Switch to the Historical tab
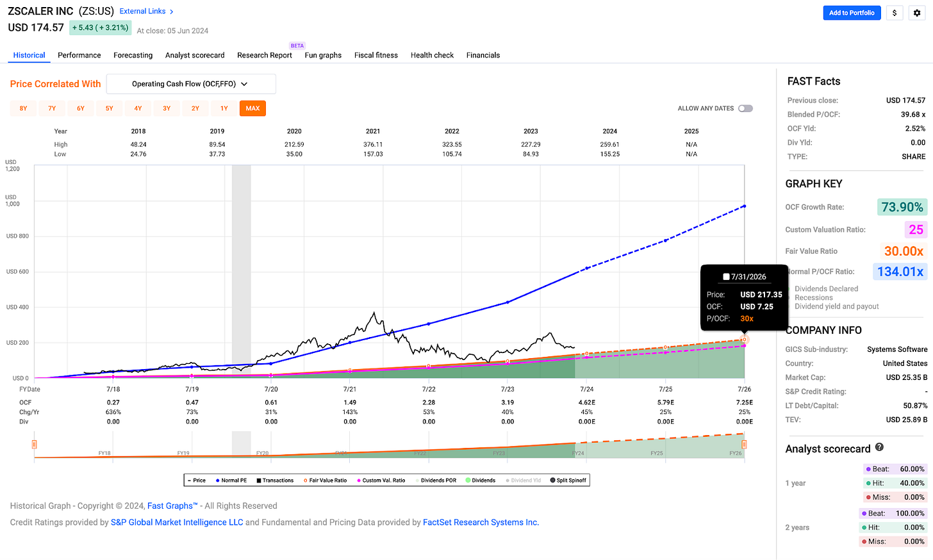Viewport: 933px width, 560px height. coord(29,55)
